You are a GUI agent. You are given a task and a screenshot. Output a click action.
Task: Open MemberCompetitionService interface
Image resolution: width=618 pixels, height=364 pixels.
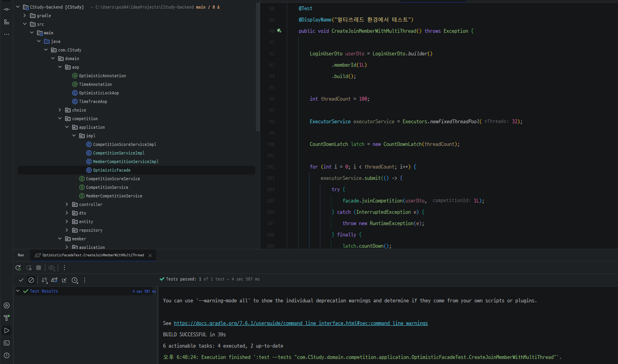114,196
